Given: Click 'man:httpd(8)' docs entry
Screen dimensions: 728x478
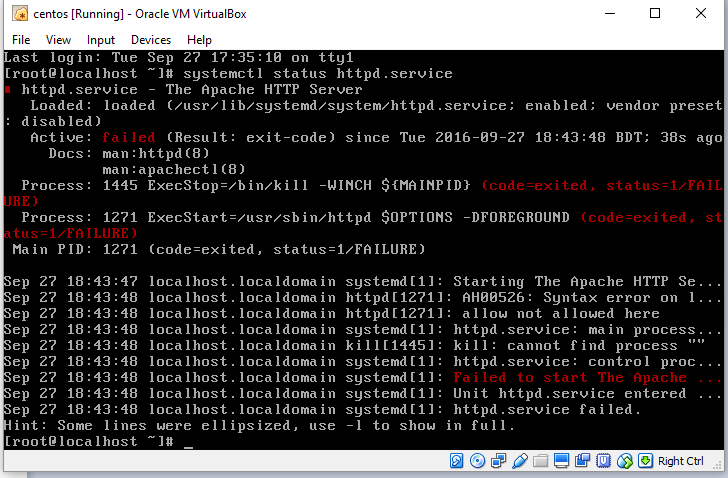Looking at the screenshot, I should [156, 154].
